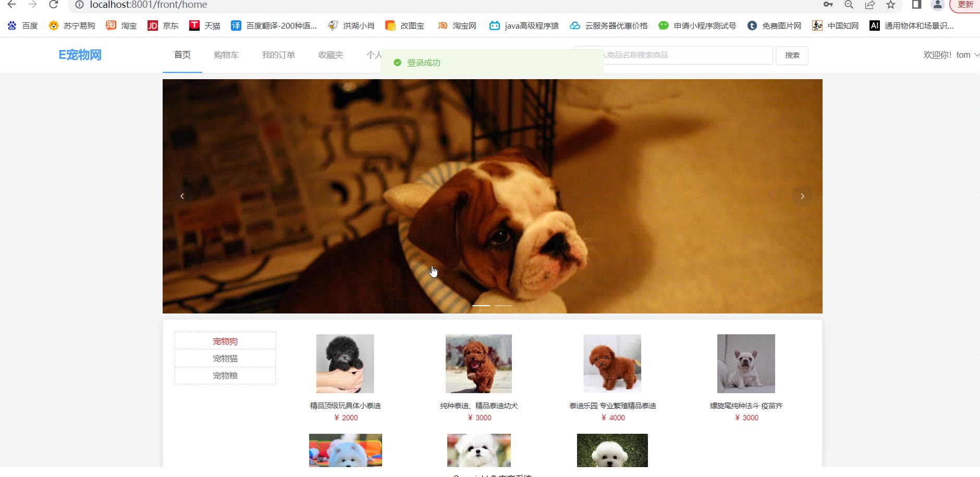Open the 淘宝 bookmark
This screenshot has width=980, height=477.
[x=121, y=26]
